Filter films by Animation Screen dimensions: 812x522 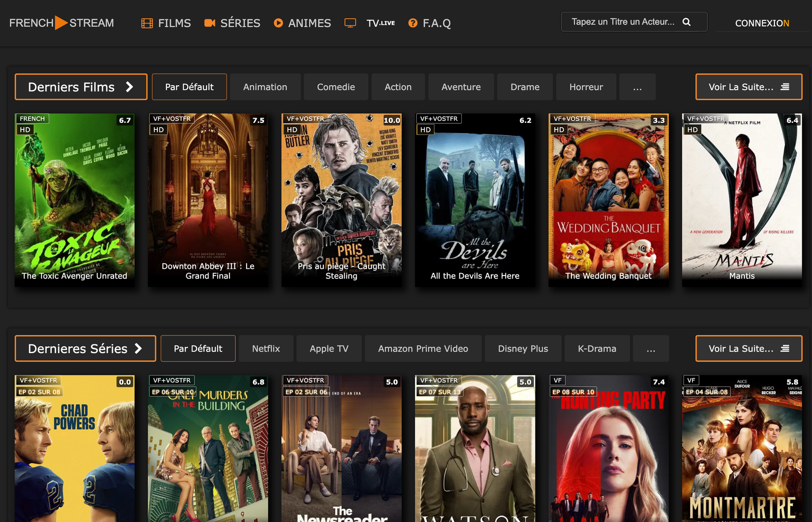tap(265, 87)
